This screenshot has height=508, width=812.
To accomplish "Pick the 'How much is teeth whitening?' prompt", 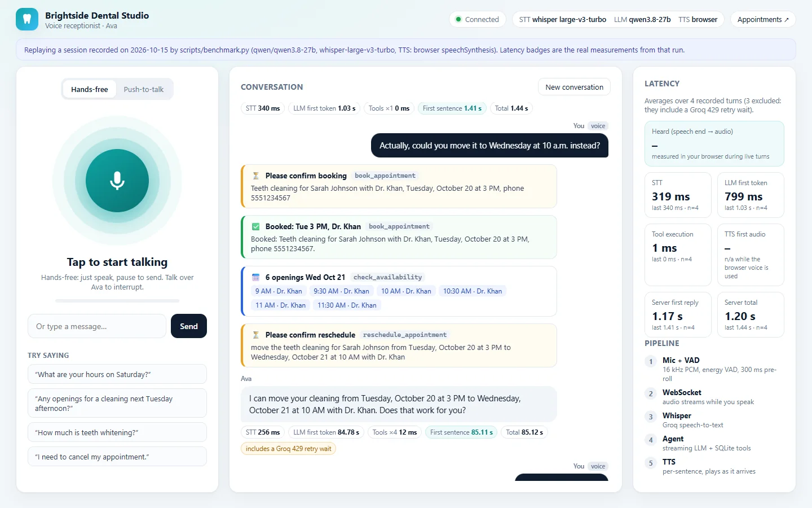I will coord(117,432).
